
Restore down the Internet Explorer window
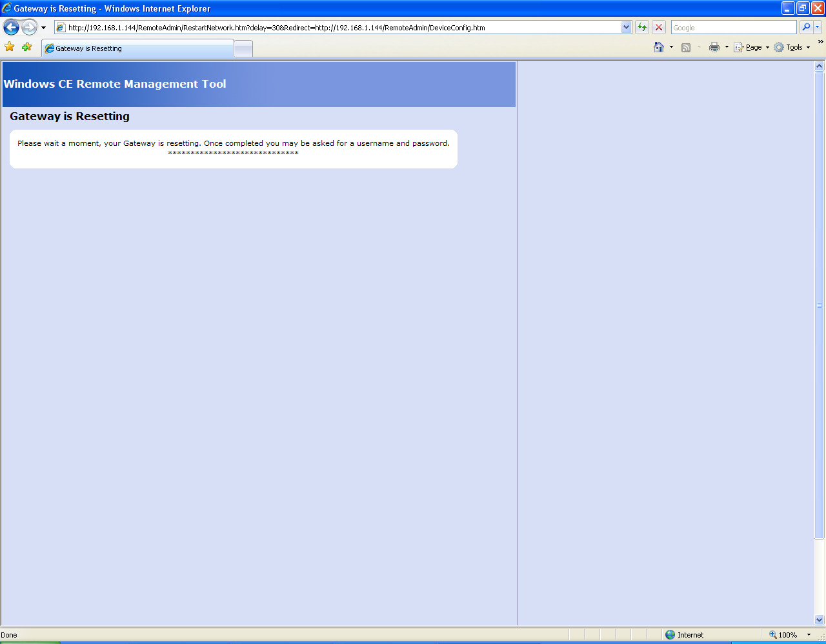803,8
